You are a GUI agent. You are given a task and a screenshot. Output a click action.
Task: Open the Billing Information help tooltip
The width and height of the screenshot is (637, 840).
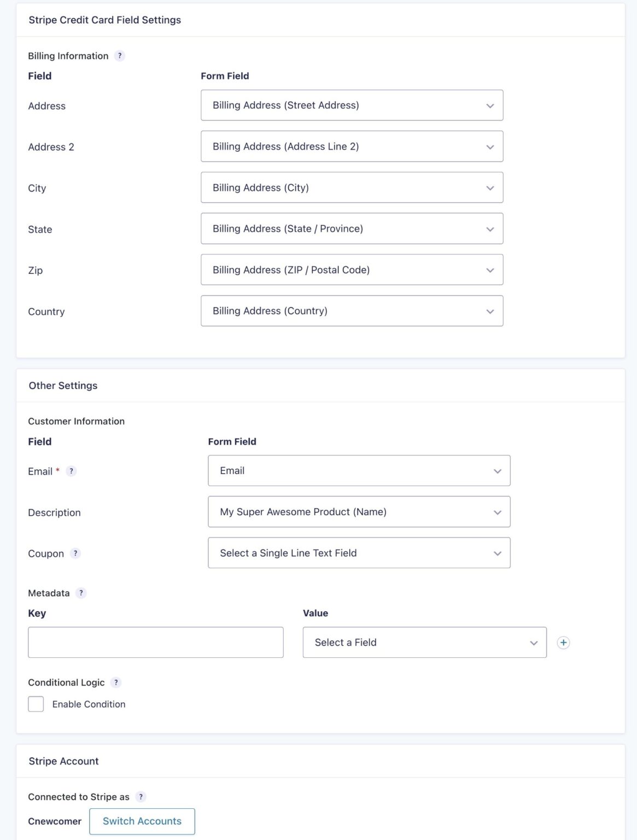point(119,55)
